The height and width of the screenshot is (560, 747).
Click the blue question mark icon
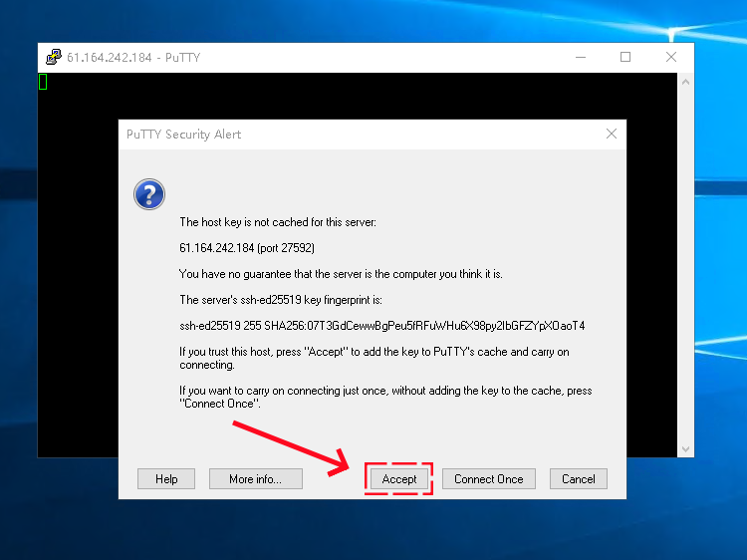coord(149,194)
